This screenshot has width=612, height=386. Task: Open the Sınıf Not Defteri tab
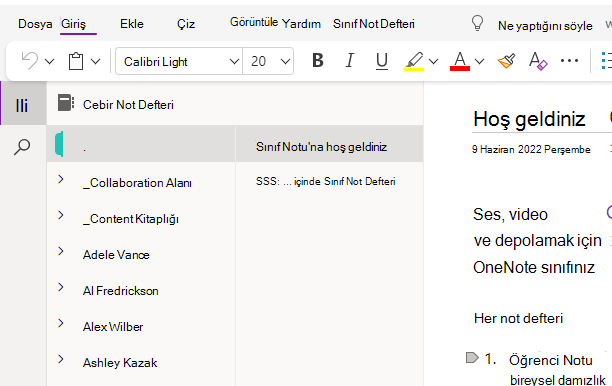374,24
